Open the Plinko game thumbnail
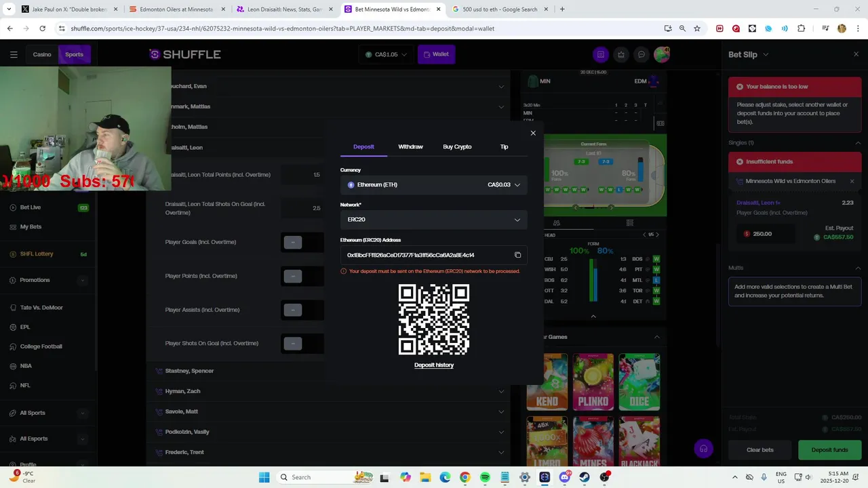Screen dimensions: 868x488 (x=593, y=382)
